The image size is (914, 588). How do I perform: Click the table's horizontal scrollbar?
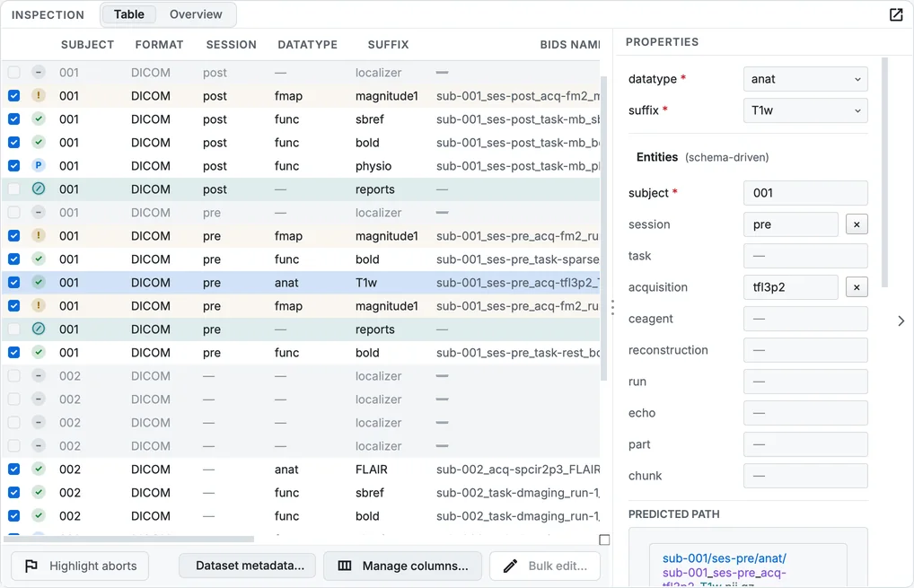pos(128,539)
